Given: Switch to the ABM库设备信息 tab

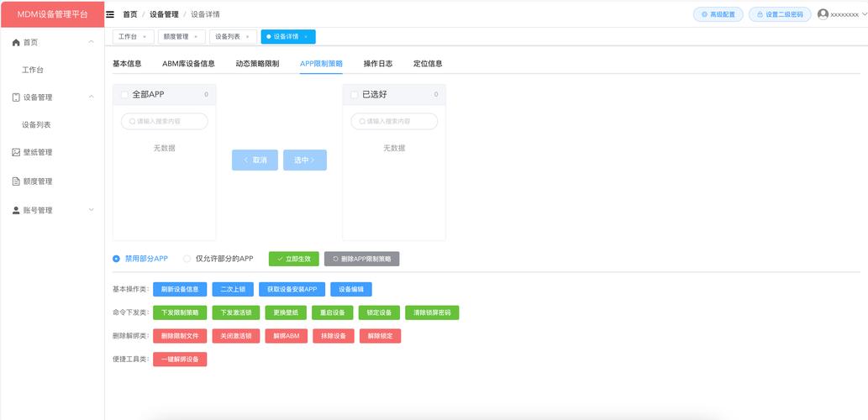Looking at the screenshot, I should pos(188,64).
